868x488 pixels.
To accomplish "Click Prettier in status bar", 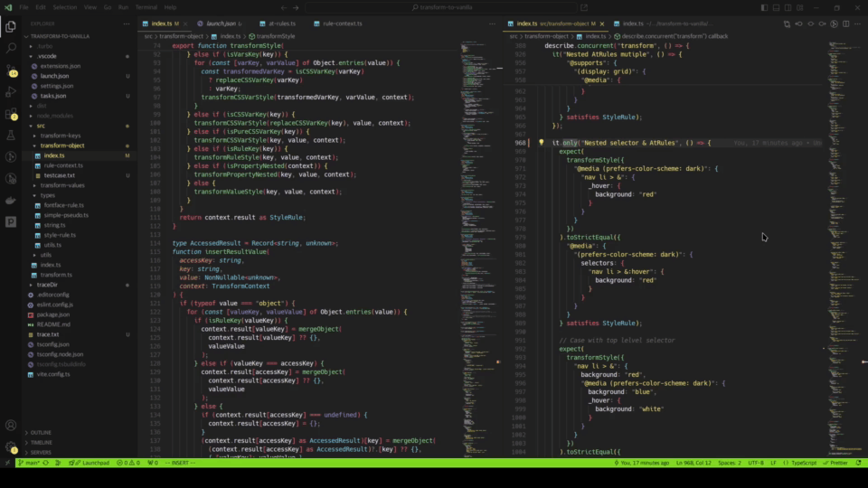I will 835,463.
